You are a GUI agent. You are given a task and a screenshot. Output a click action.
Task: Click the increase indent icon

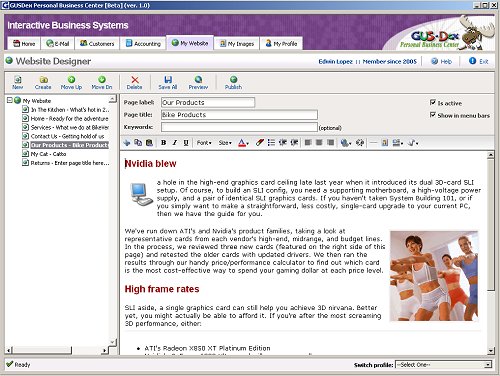point(294,143)
